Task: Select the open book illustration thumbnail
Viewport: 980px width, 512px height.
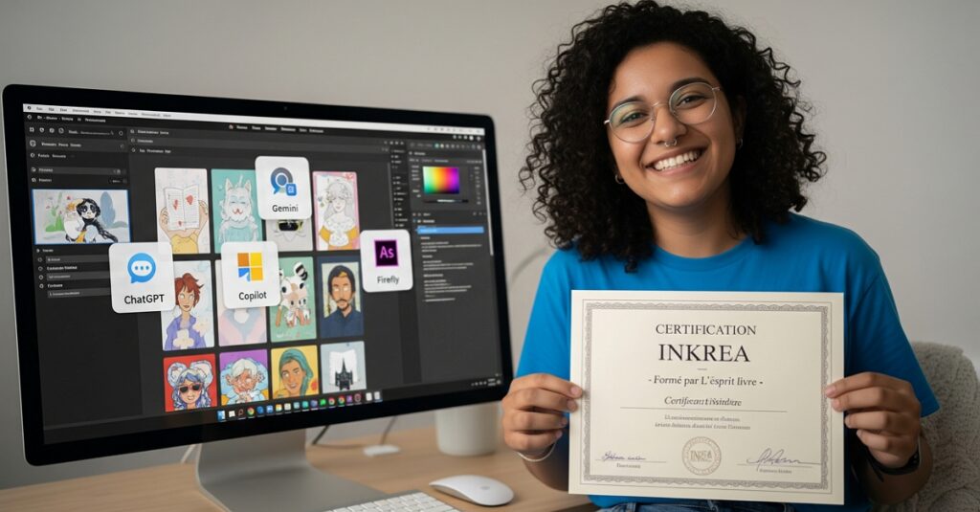Action: click(x=182, y=211)
